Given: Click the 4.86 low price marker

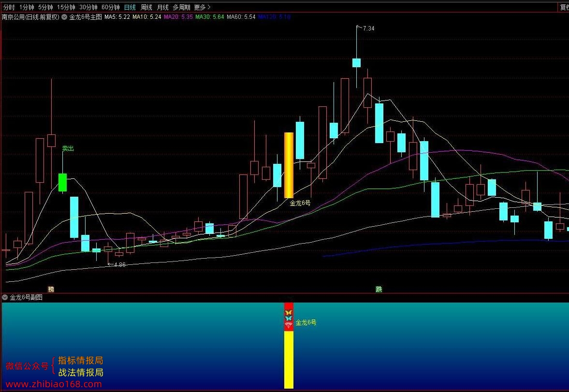Looking at the screenshot, I should click(x=120, y=264).
